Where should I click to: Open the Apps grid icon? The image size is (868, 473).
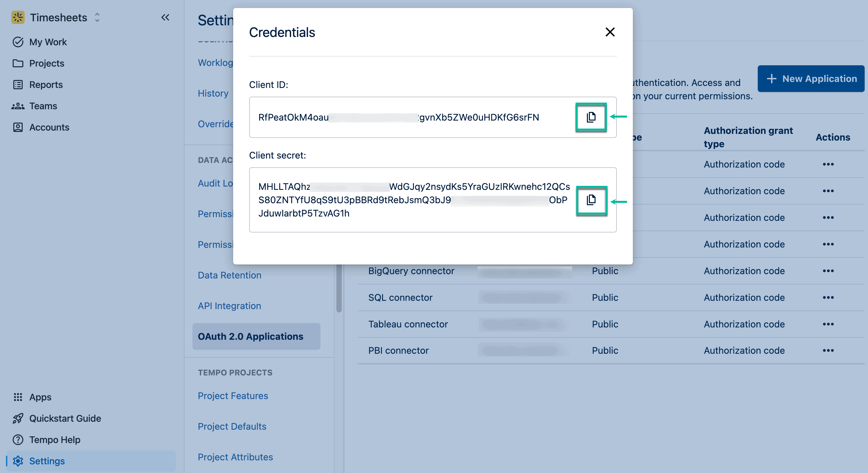point(18,397)
